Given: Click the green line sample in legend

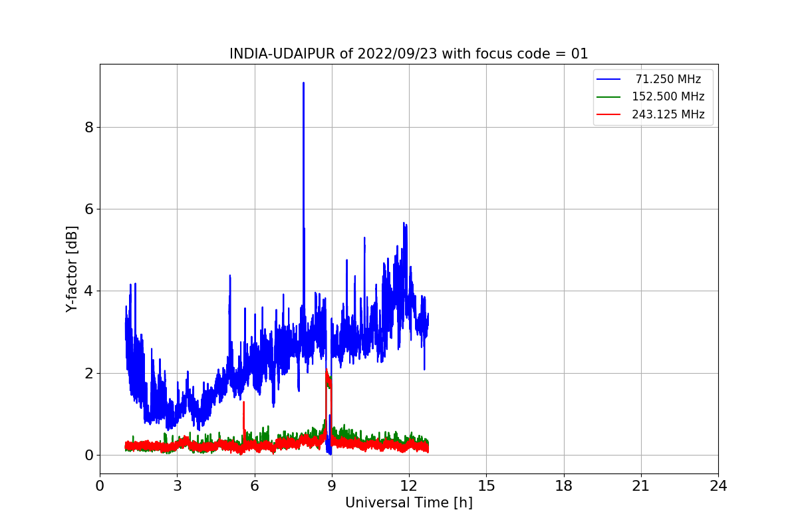Looking at the screenshot, I should tap(608, 97).
